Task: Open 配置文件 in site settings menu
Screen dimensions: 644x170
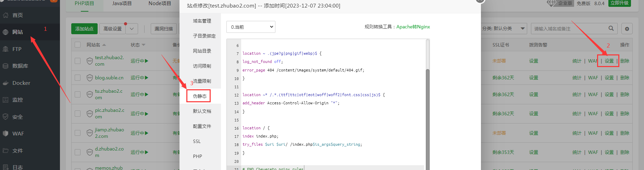Action: click(202, 126)
